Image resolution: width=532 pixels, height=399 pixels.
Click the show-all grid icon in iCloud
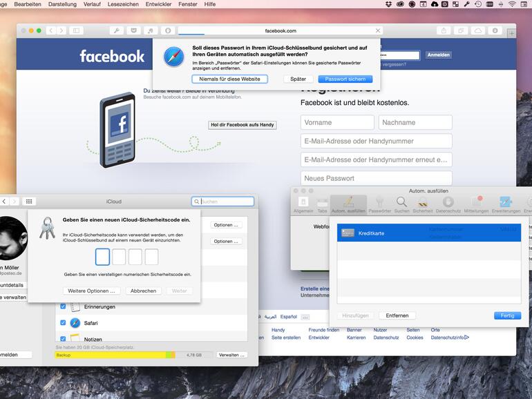(29, 202)
